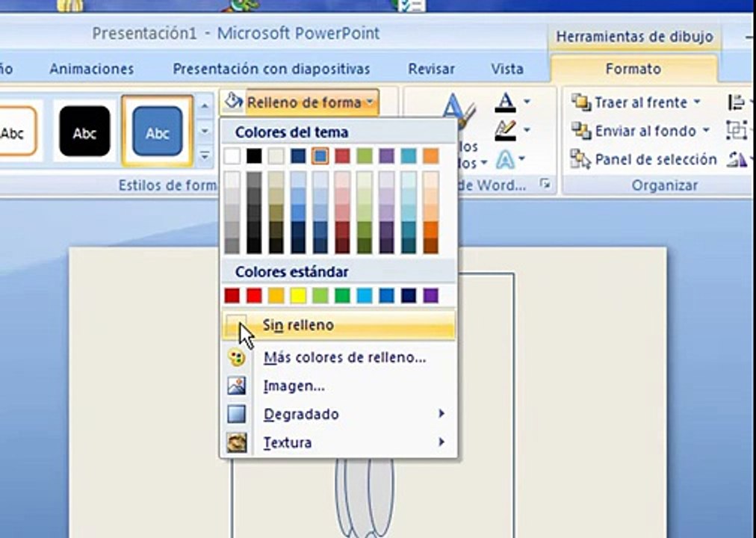Open the WordArt styles dialog launcher
This screenshot has width=756, height=538.
click(545, 184)
